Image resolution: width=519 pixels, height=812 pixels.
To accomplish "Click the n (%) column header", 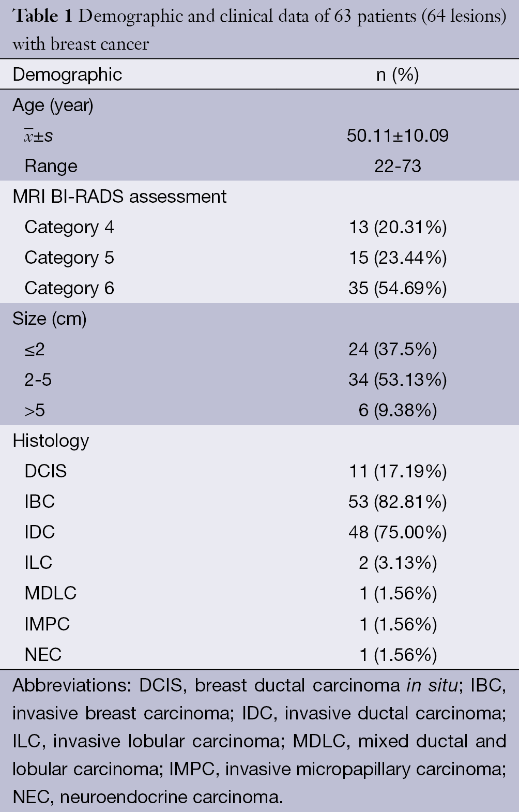I will 398,74.
